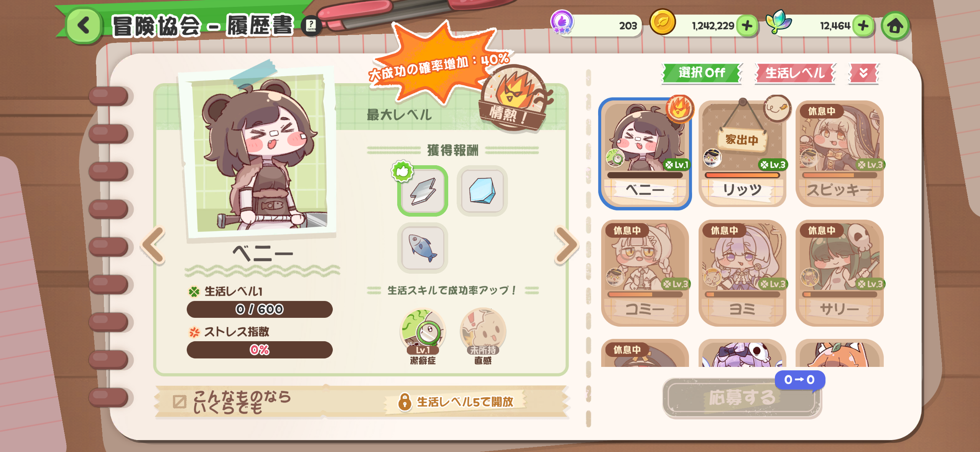Viewport: 980px width, 452px height.
Task: Tap the 直感 unowned skill icon
Action: 483,332
